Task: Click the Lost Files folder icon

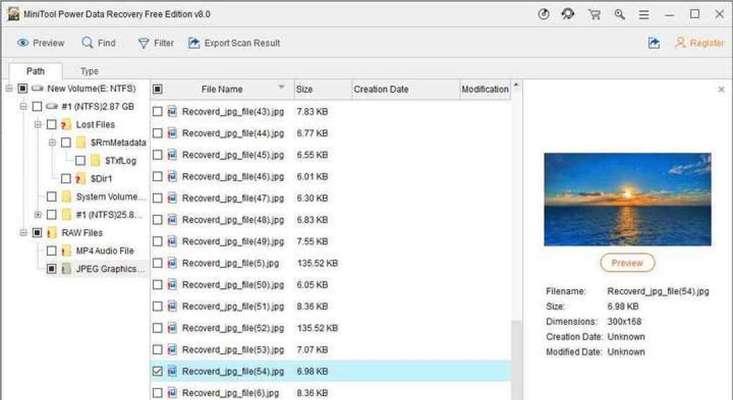Action: click(66, 124)
